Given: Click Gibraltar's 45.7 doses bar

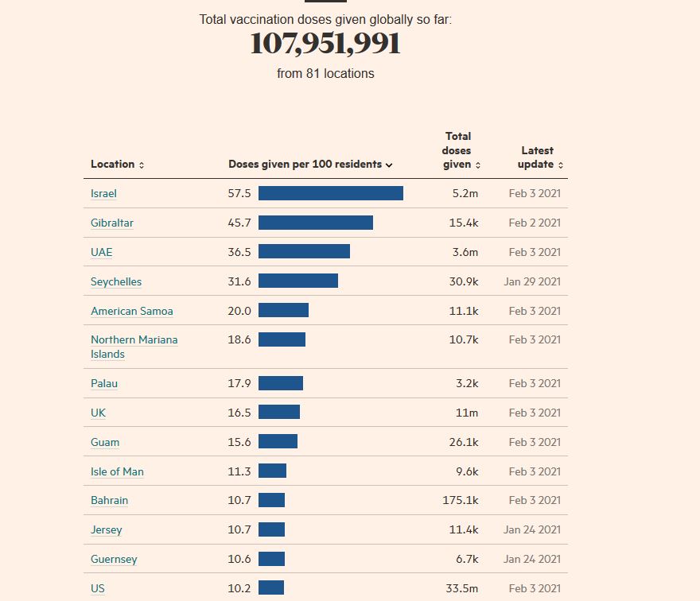Looking at the screenshot, I should click(316, 223).
